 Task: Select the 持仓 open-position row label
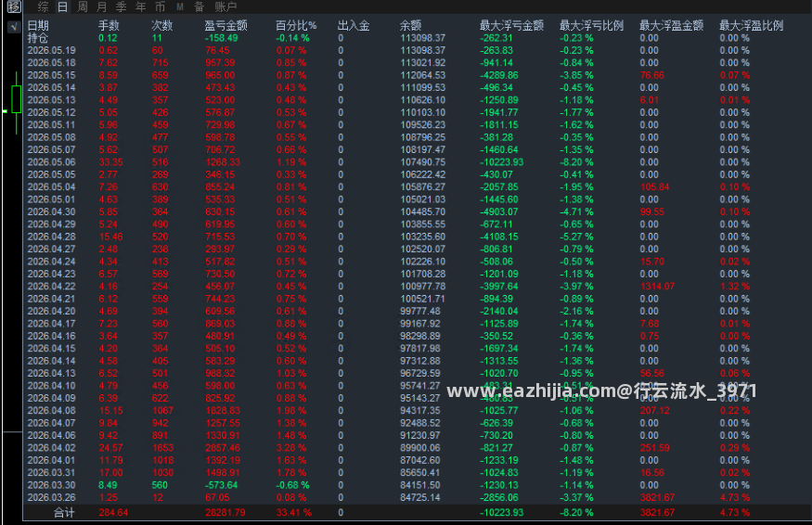(x=38, y=38)
